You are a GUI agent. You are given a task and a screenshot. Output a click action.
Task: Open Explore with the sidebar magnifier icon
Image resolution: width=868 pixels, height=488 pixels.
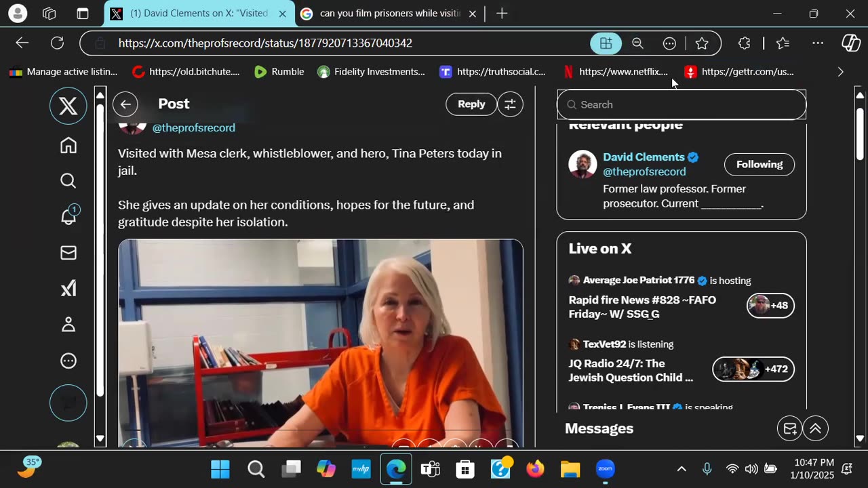click(68, 180)
